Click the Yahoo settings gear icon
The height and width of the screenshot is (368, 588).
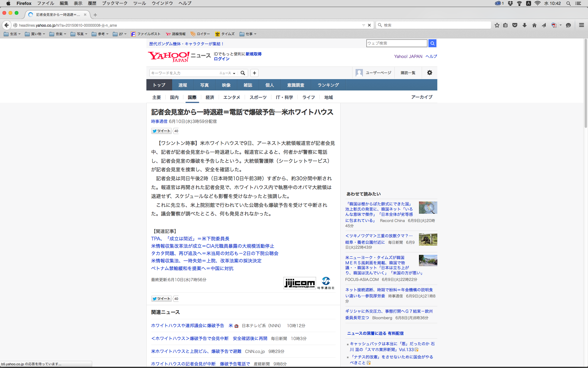(x=430, y=73)
